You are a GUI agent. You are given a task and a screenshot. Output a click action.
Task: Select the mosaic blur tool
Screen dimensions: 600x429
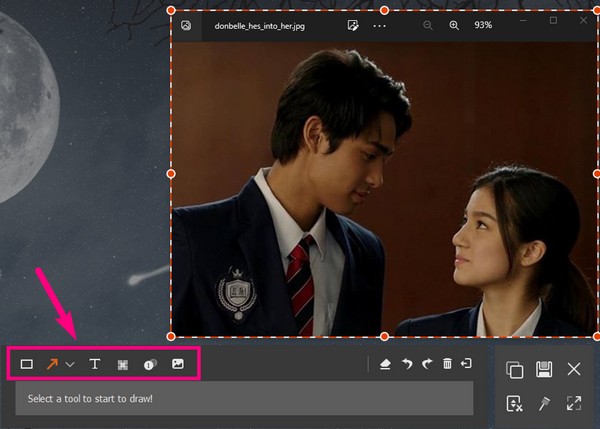point(122,365)
